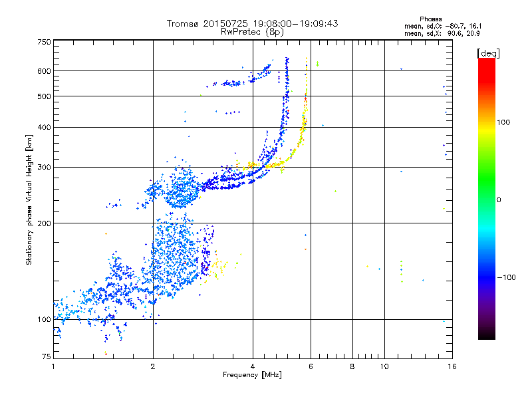Click the y-axis tick label '500'
The height and width of the screenshot is (399, 532).
(x=44, y=96)
